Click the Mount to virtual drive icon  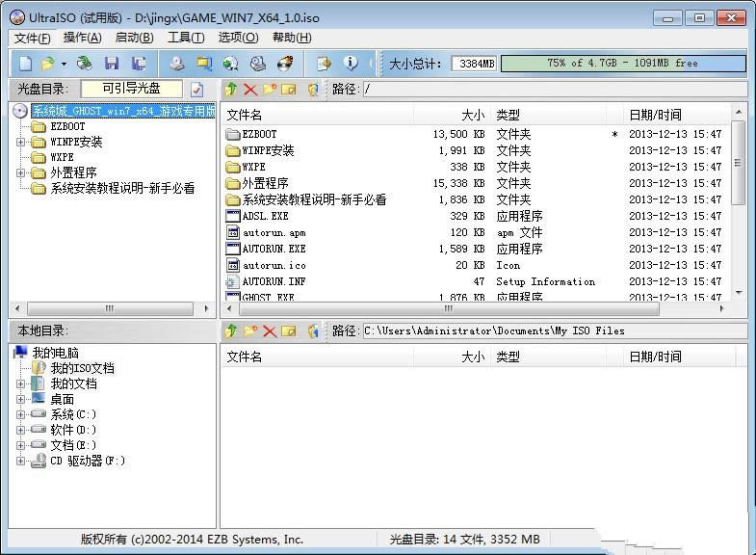(258, 64)
